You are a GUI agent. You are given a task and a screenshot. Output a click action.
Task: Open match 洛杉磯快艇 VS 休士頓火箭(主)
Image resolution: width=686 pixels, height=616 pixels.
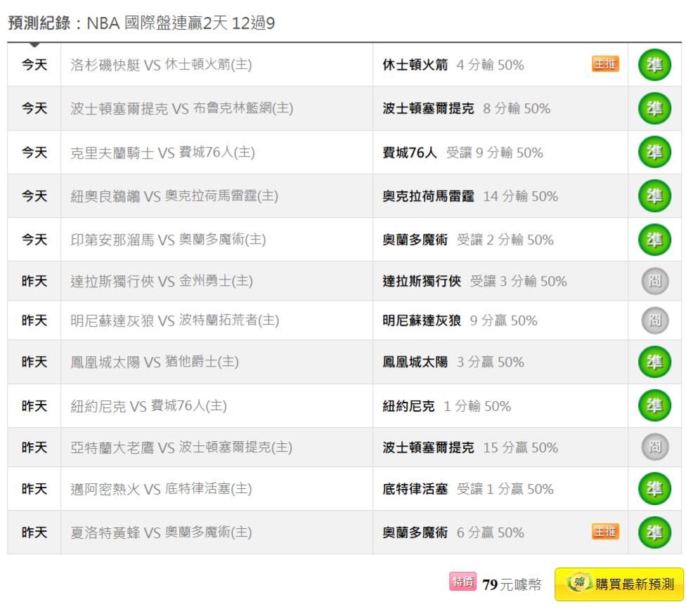pyautogui.click(x=161, y=65)
